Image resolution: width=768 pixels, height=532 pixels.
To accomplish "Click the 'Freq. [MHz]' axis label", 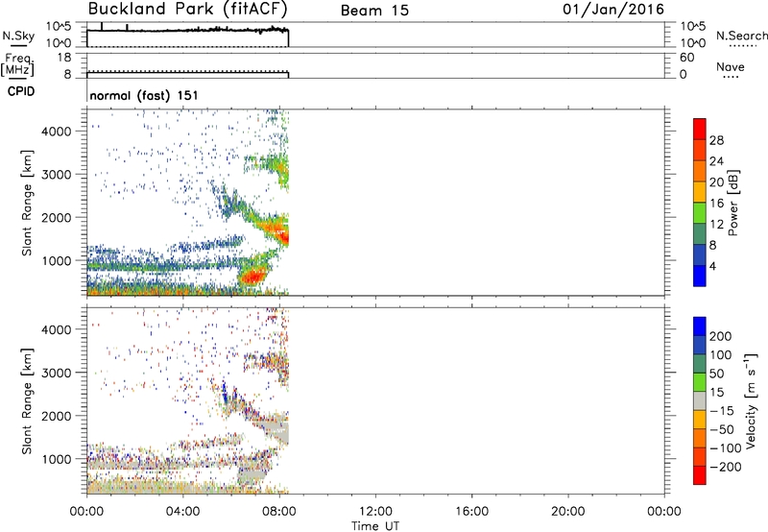I will point(18,65).
